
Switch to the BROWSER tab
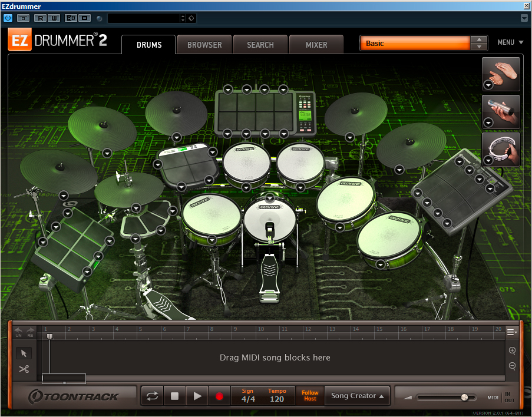204,44
